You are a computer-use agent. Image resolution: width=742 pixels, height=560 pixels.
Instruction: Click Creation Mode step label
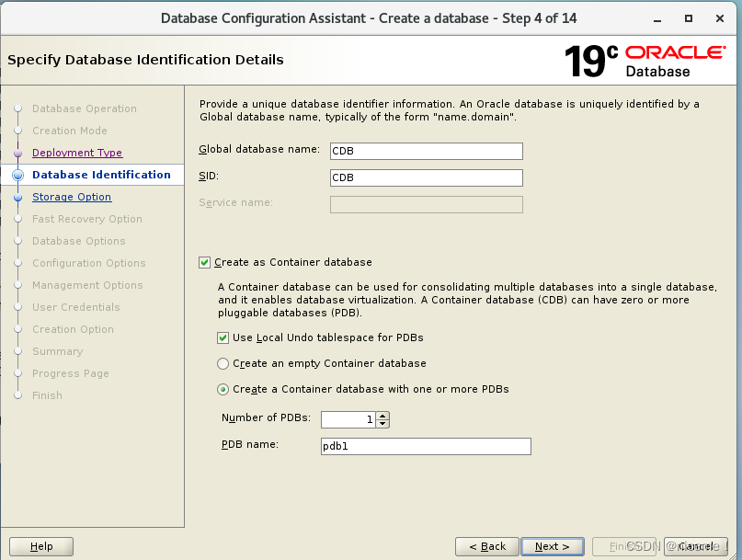pyautogui.click(x=70, y=131)
